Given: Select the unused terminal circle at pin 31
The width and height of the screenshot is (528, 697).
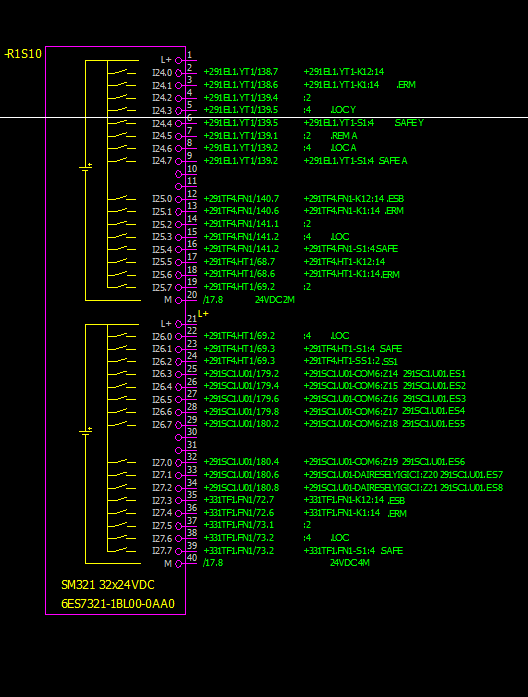Looking at the screenshot, I should 179,450.
